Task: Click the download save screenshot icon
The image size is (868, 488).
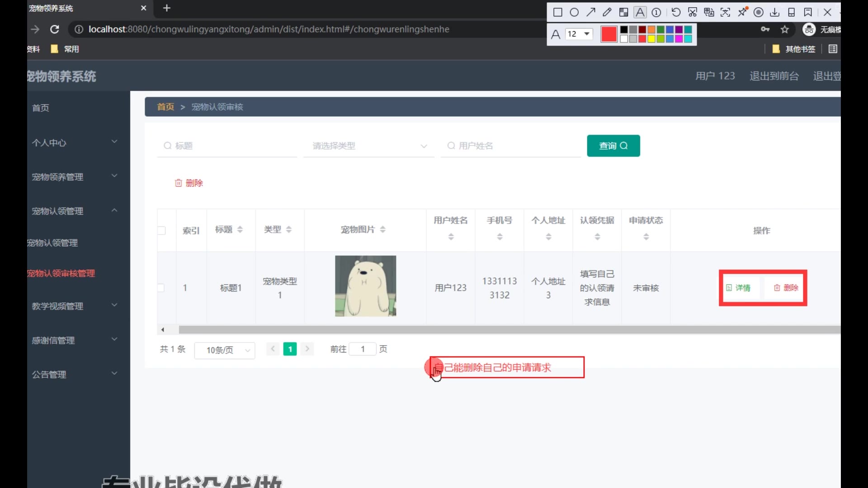Action: coord(775,12)
